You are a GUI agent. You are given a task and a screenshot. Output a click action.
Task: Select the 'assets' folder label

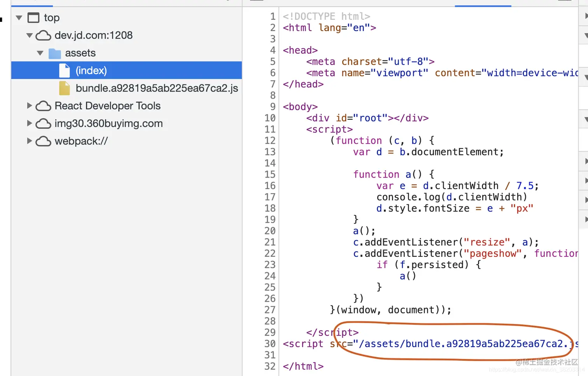80,53
